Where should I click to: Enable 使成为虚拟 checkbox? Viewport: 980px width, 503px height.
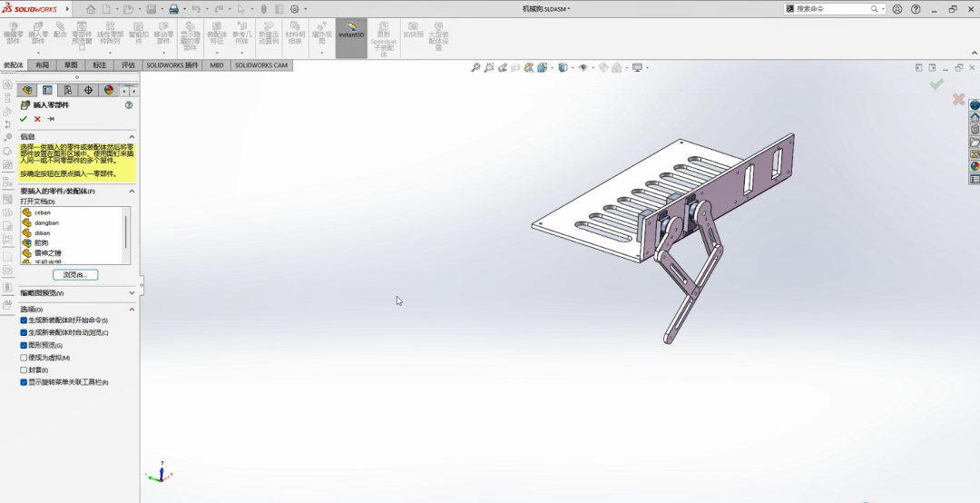tap(24, 358)
